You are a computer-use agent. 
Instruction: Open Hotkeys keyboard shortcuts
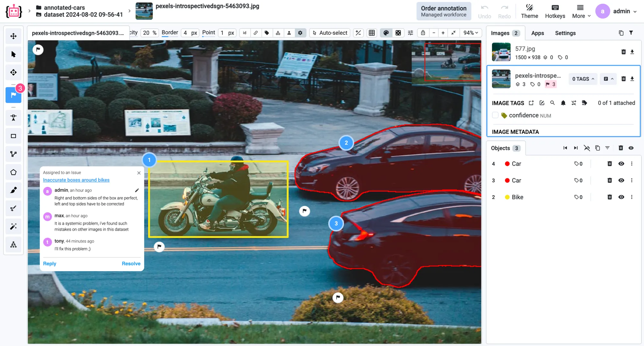point(555,11)
